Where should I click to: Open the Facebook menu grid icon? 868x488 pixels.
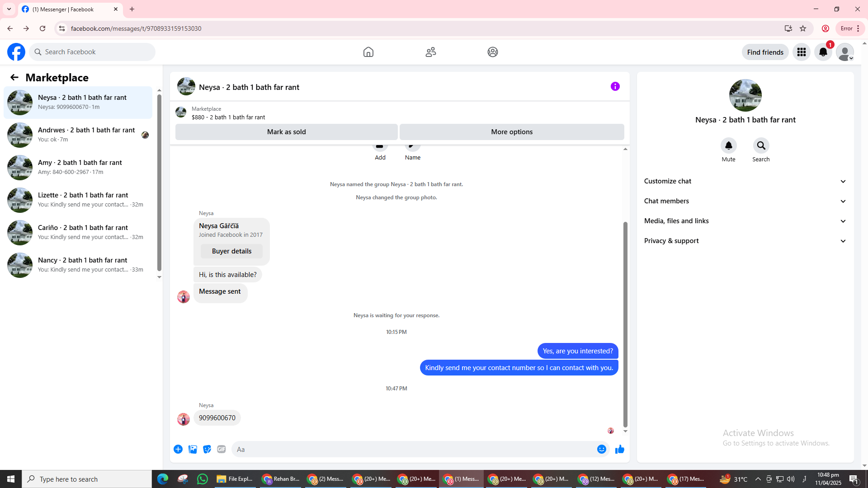[802, 52]
